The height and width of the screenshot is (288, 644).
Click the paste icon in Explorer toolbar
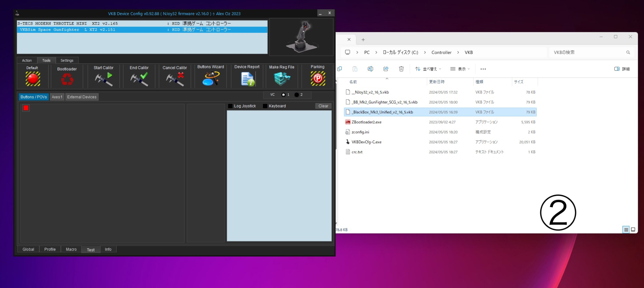coord(355,69)
